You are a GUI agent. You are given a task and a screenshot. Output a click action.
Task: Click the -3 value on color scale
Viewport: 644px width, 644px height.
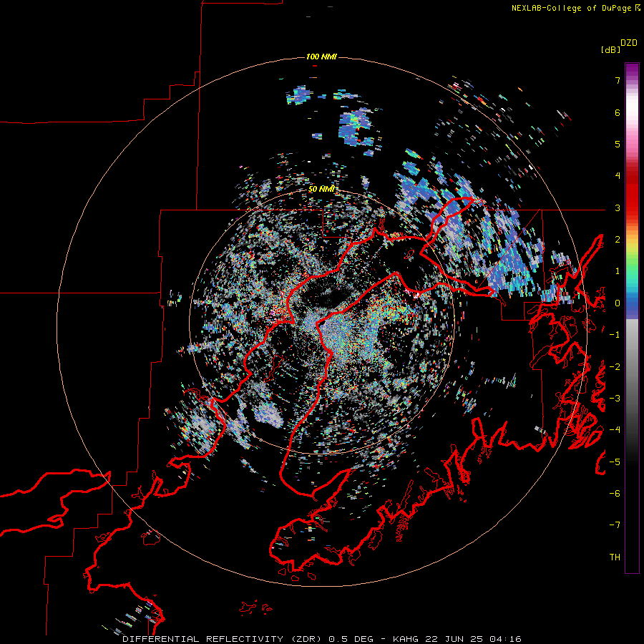[x=615, y=399]
